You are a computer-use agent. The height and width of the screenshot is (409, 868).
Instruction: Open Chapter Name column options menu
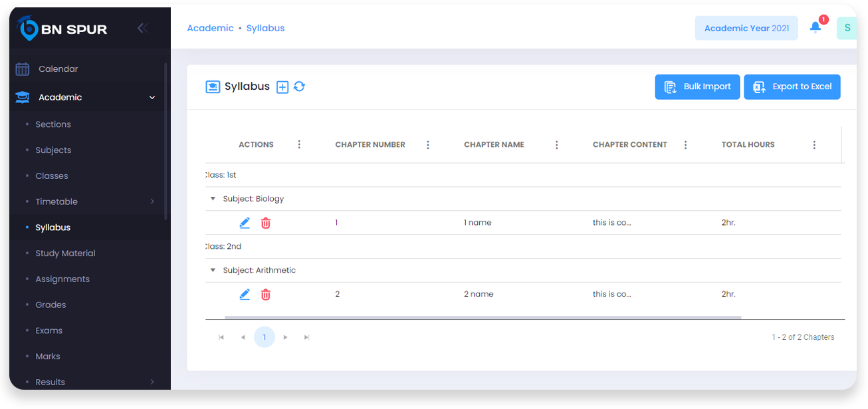pyautogui.click(x=557, y=145)
